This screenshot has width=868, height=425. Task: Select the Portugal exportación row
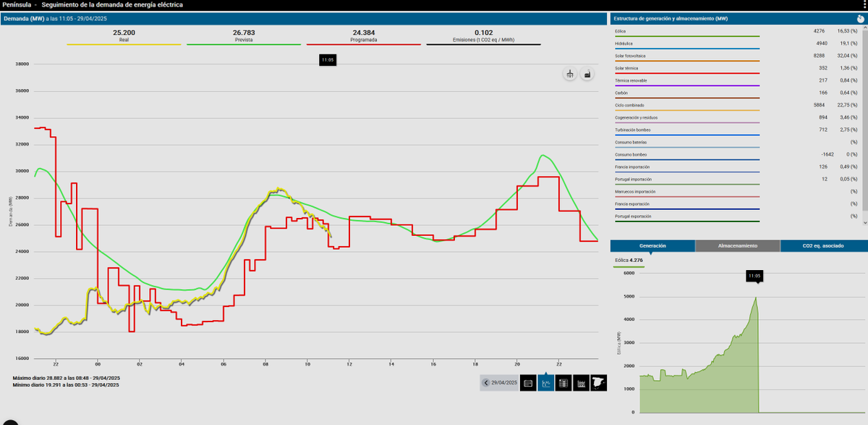click(x=736, y=216)
